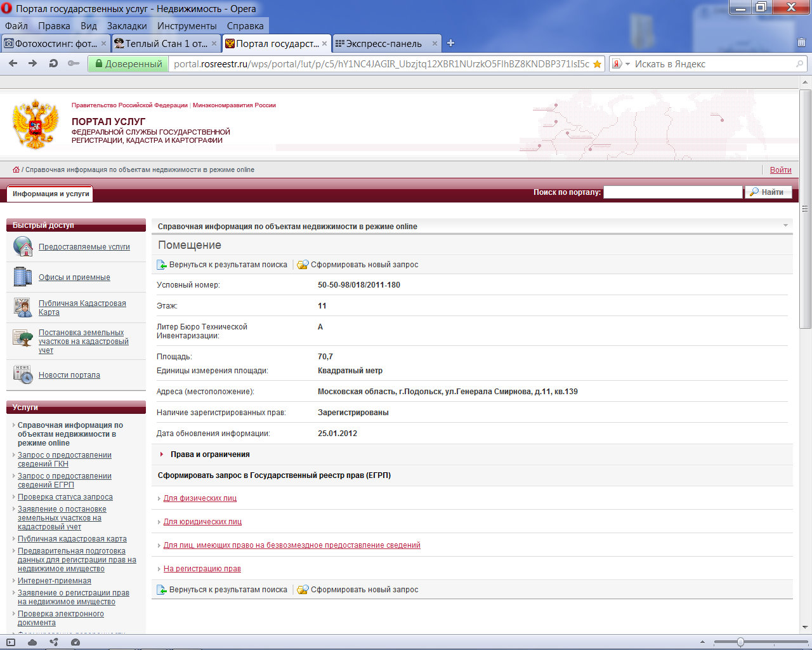Click the browser reload button
Screen dimensions: 812x650
pos(53,63)
